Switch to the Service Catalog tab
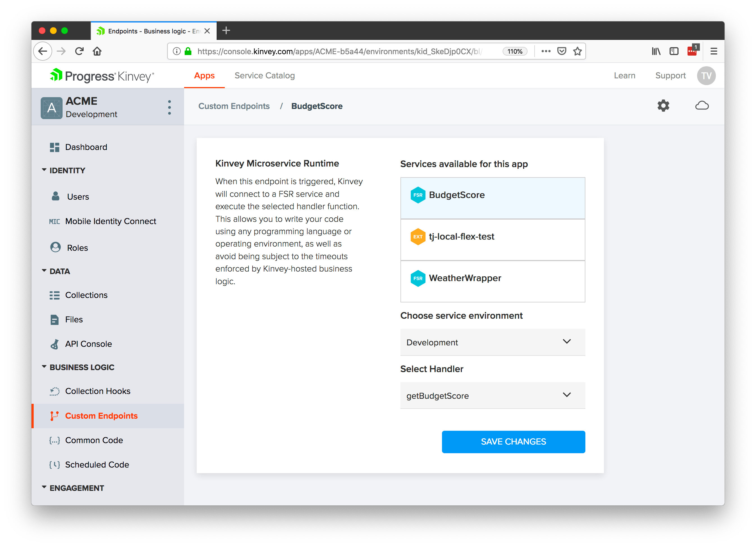 [x=264, y=76]
